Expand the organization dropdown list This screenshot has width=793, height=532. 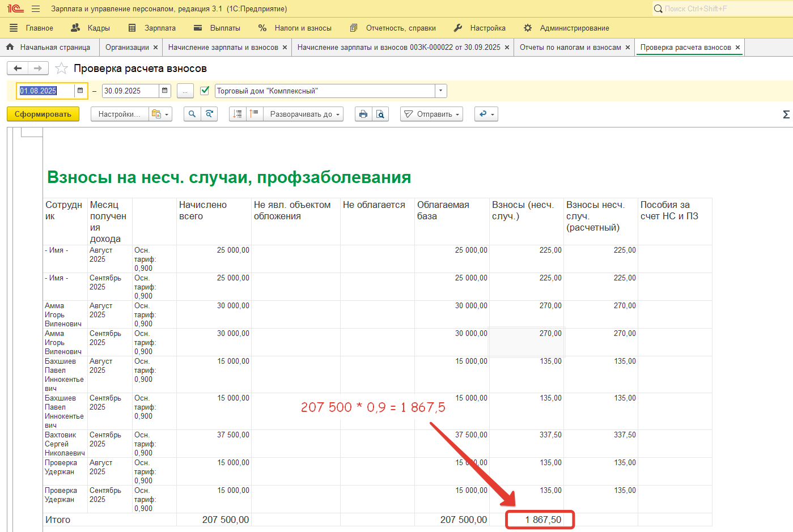click(440, 91)
